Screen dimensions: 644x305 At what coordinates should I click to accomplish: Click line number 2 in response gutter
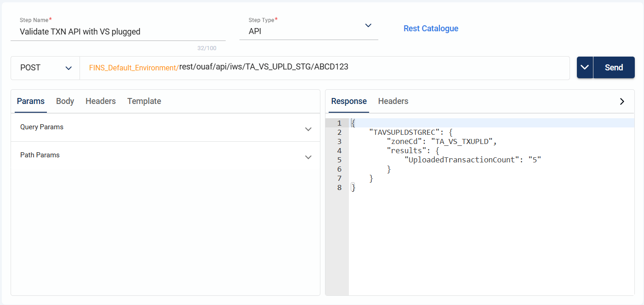339,132
